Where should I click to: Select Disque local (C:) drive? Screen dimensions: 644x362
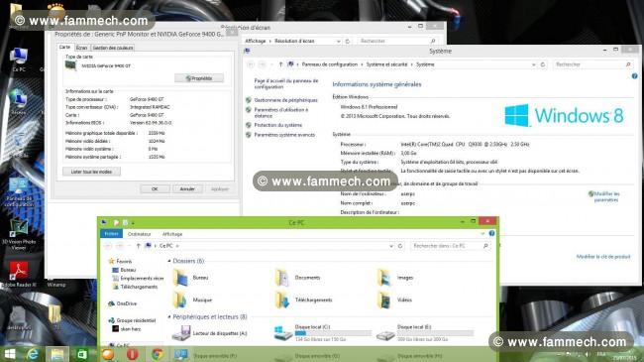(x=322, y=333)
